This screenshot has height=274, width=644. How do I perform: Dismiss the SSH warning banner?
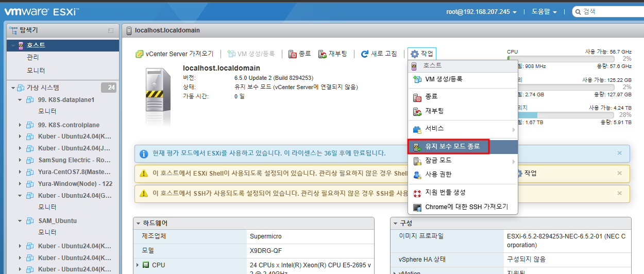(619, 193)
